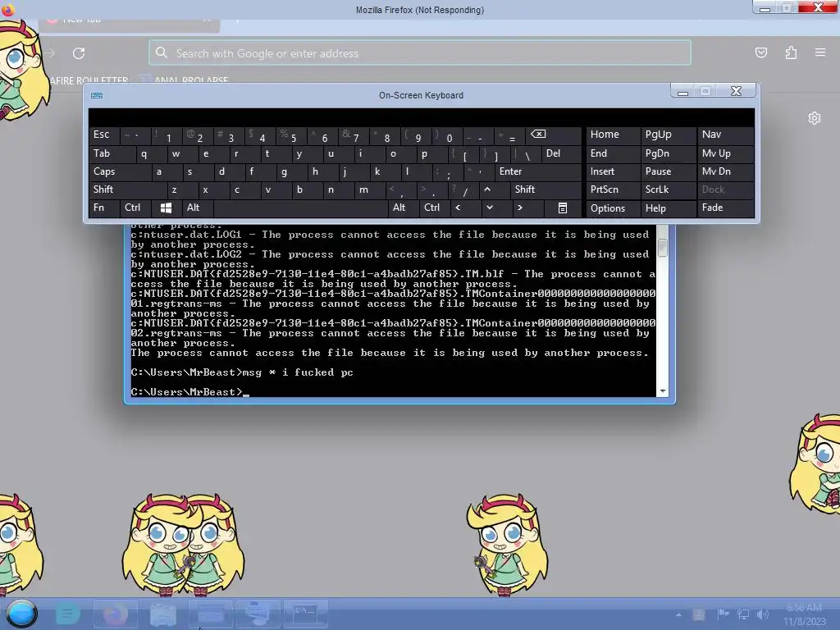The width and height of the screenshot is (840, 630).
Task: Click the backslash key
Action: [x=525, y=154]
